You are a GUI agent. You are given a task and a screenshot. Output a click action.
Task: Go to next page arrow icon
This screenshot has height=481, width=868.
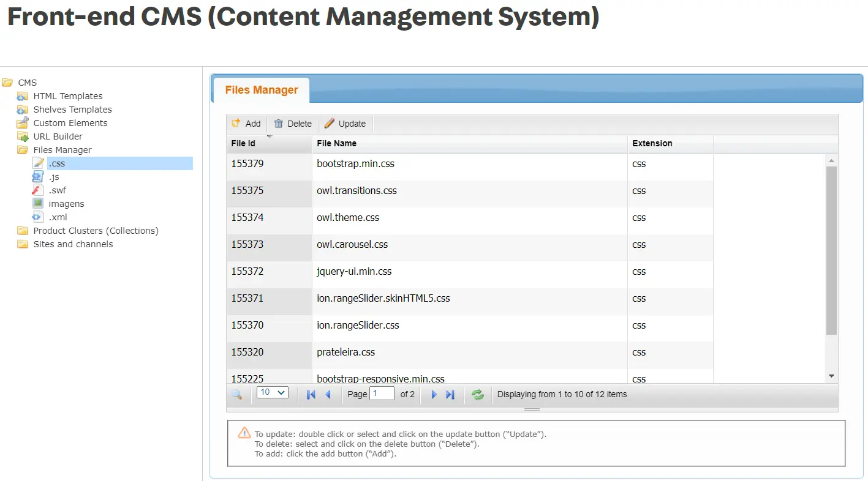point(434,395)
